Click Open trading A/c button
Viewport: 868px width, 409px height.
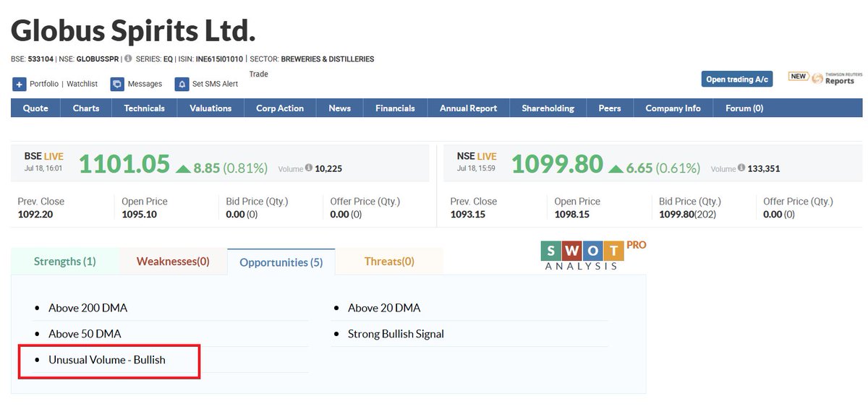coord(737,79)
